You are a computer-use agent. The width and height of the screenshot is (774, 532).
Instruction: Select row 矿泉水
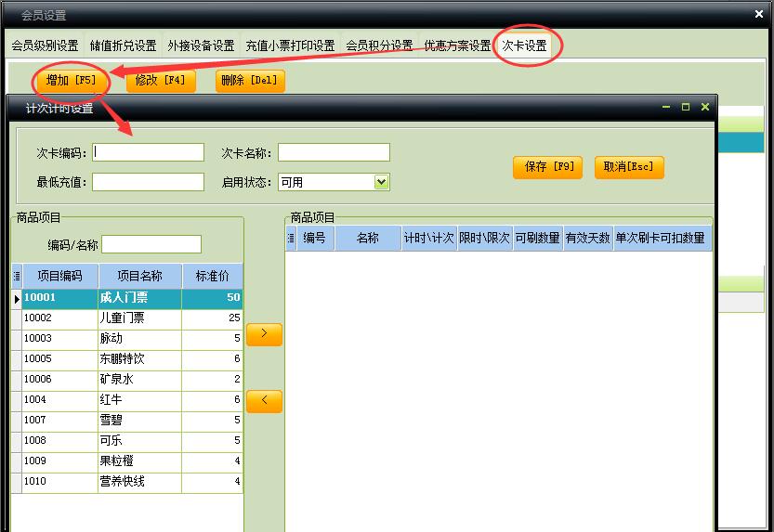[x=127, y=380]
